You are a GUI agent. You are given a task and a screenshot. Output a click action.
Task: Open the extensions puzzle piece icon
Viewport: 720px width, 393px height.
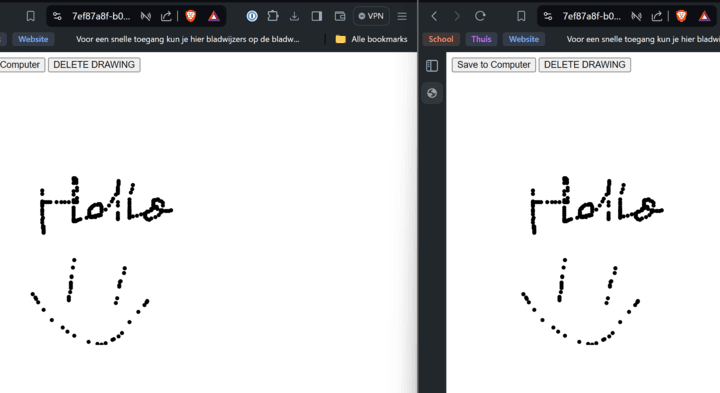tap(273, 16)
